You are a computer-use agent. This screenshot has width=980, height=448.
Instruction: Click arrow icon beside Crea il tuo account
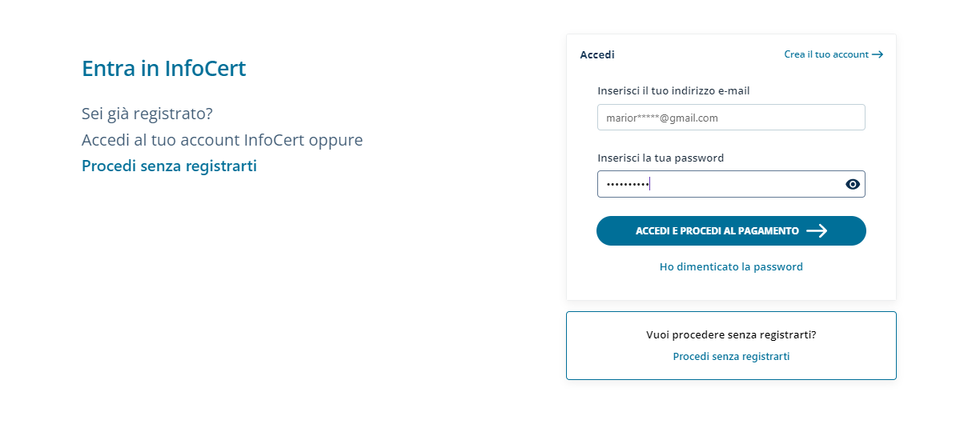[878, 54]
